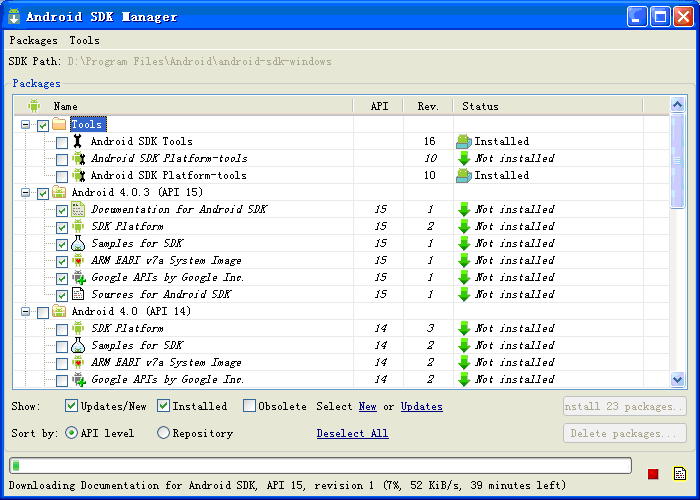Screen dimensions: 700x500
Task: Check the Obsolete checkbox
Action: (x=249, y=406)
